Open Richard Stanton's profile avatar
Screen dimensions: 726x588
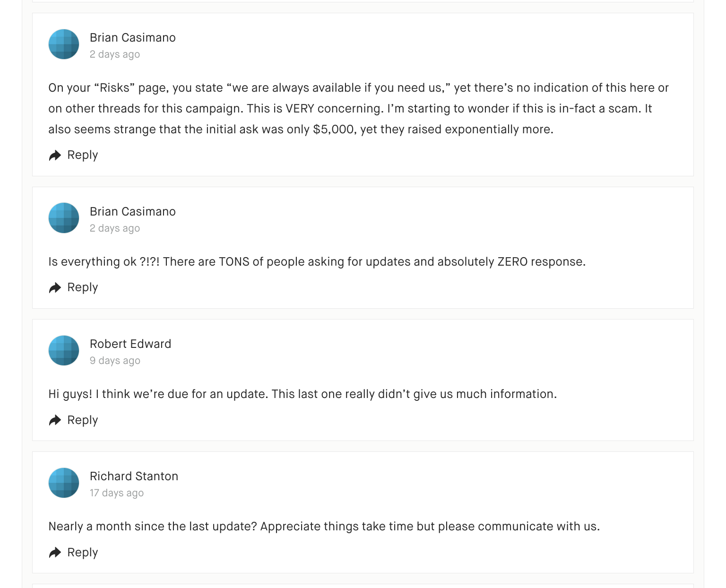[x=64, y=483]
